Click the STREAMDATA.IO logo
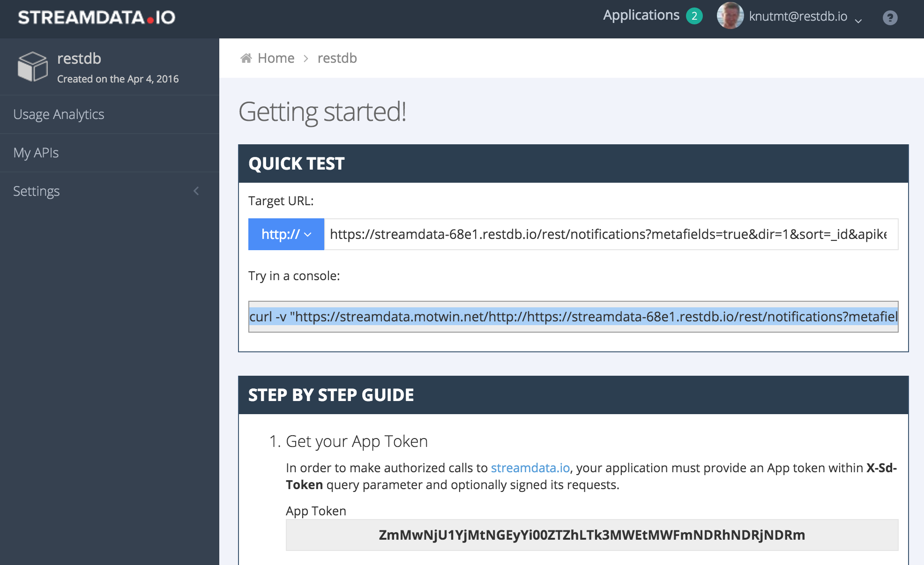924x565 pixels. (97, 18)
